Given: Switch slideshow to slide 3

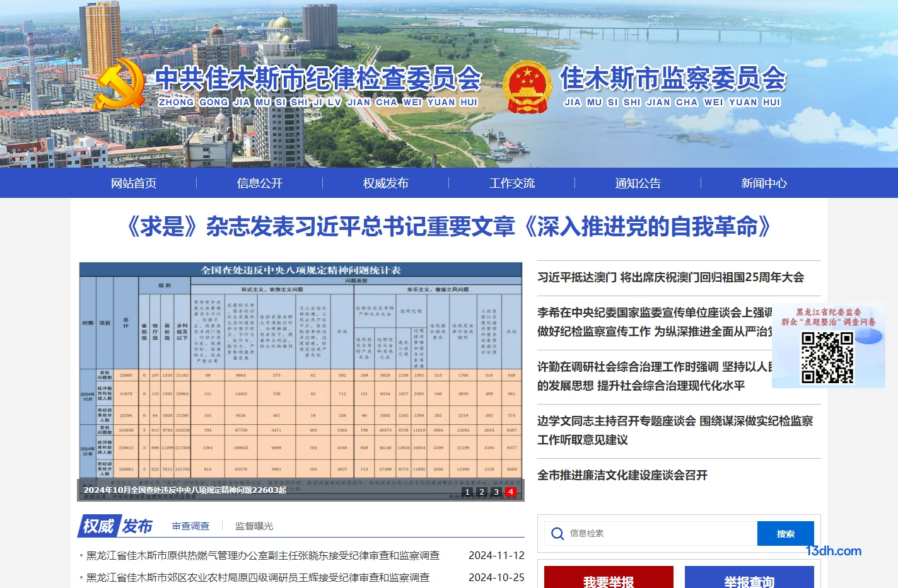Looking at the screenshot, I should pyautogui.click(x=496, y=492).
